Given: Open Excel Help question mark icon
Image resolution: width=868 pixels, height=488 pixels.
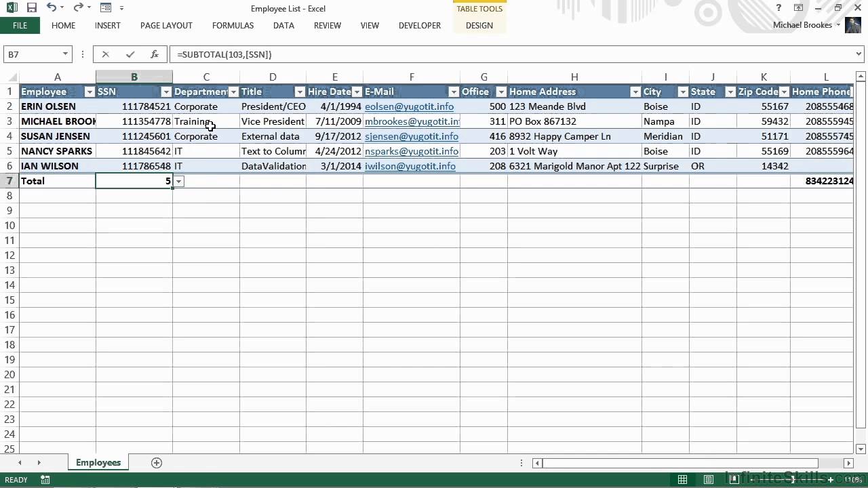Looking at the screenshot, I should click(x=779, y=8).
